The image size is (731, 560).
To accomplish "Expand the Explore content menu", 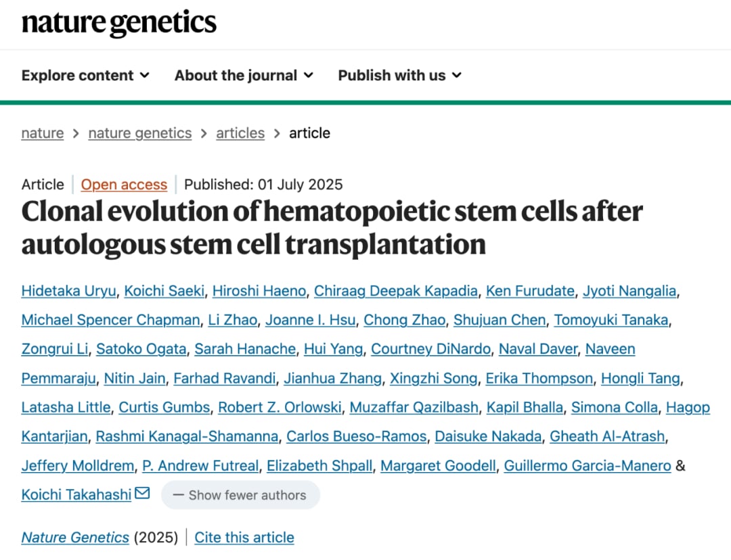I will pyautogui.click(x=85, y=75).
